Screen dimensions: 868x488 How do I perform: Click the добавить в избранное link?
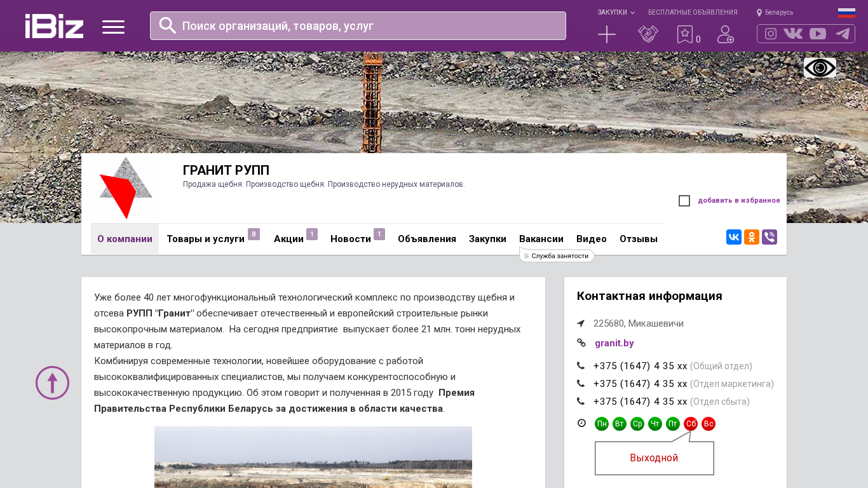[739, 201]
